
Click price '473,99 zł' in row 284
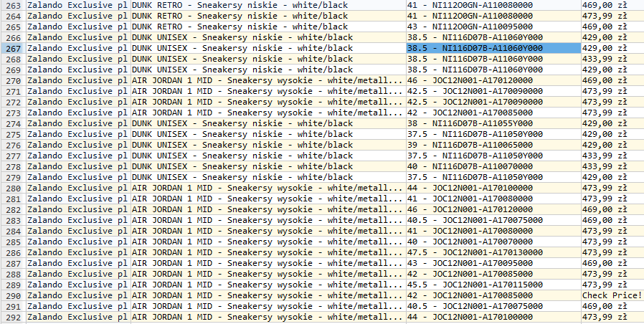(x=612, y=231)
